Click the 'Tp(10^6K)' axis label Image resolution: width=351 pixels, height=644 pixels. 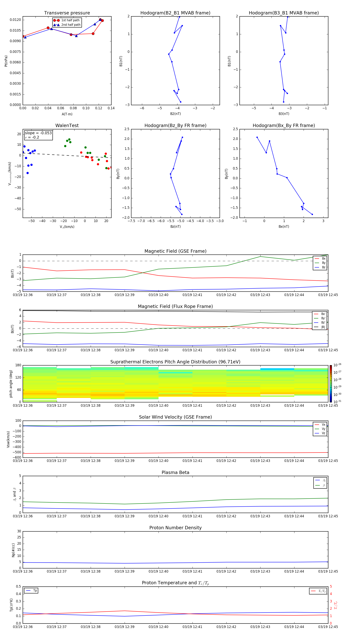[11, 605]
